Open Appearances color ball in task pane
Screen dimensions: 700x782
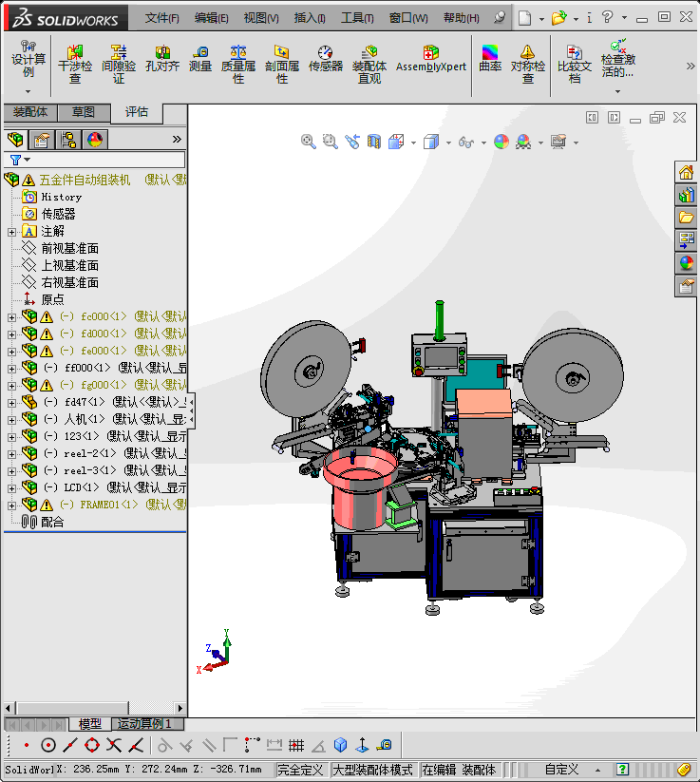point(687,263)
